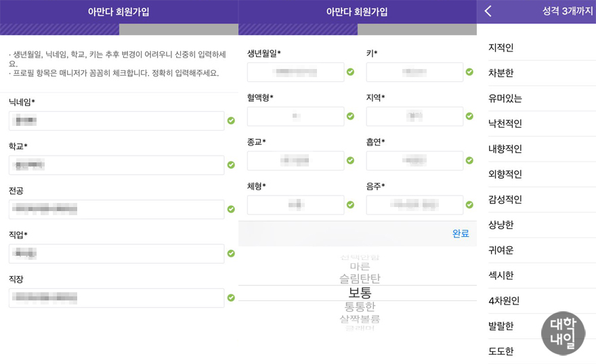Click the green check beside 체형 field
The width and height of the screenshot is (596, 364).
point(350,204)
